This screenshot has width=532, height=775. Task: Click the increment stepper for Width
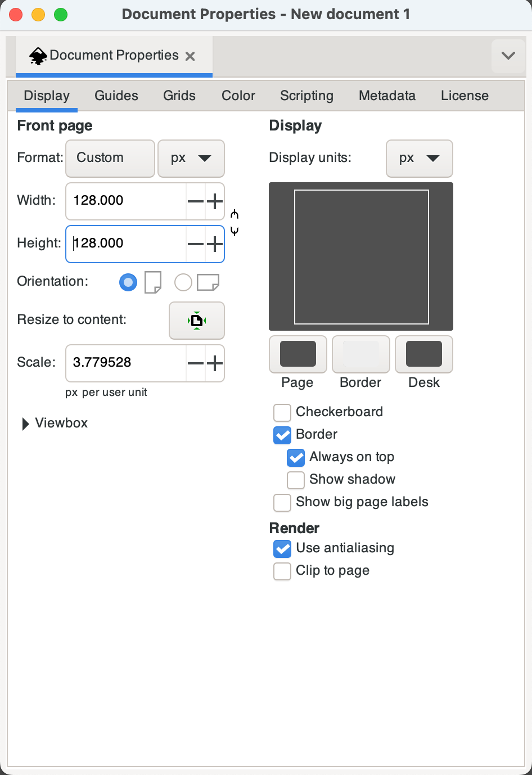(214, 201)
